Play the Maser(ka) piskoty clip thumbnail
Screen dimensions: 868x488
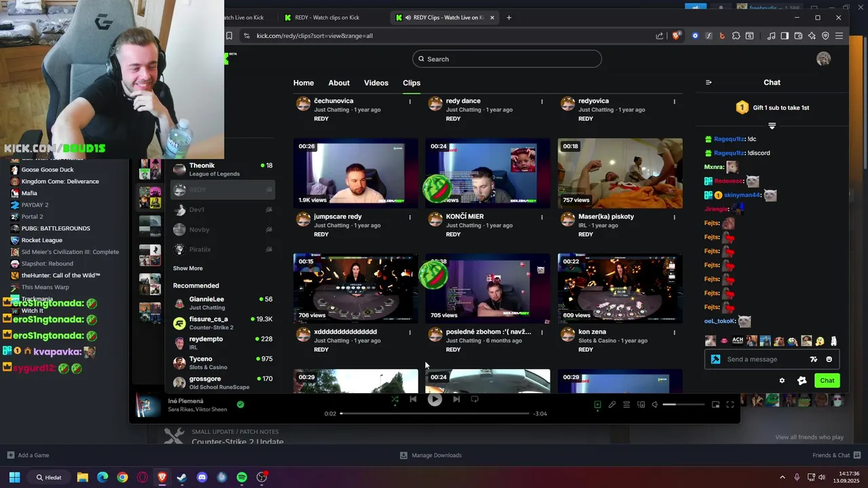620,173
